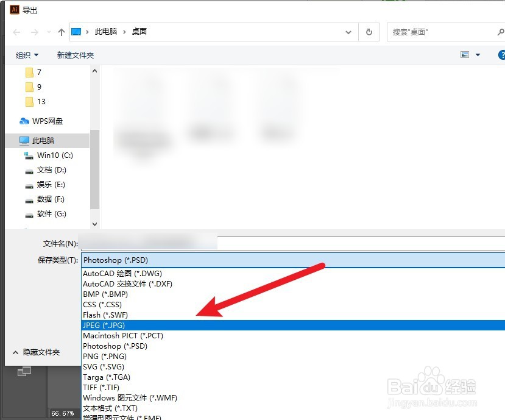The image size is (505, 420).
Task: Open recent locations chevron beside forward arrow
Action: click(x=49, y=32)
